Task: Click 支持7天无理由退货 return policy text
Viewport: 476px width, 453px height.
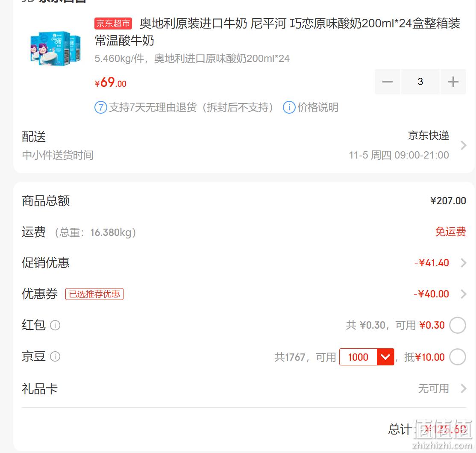Action: point(191,108)
